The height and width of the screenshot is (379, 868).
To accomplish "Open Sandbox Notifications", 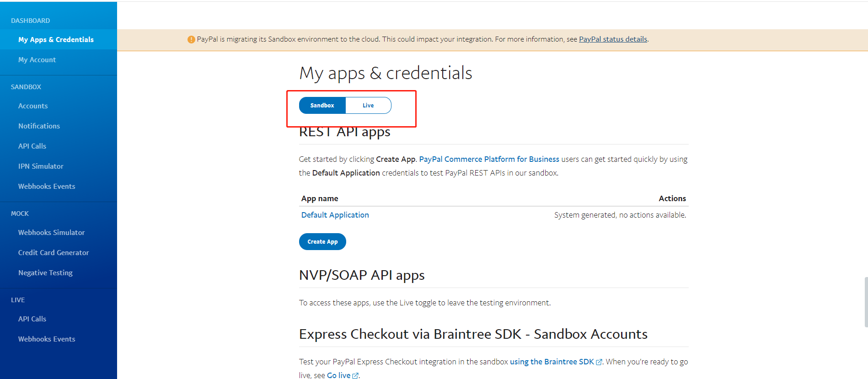I will pos(59,126).
